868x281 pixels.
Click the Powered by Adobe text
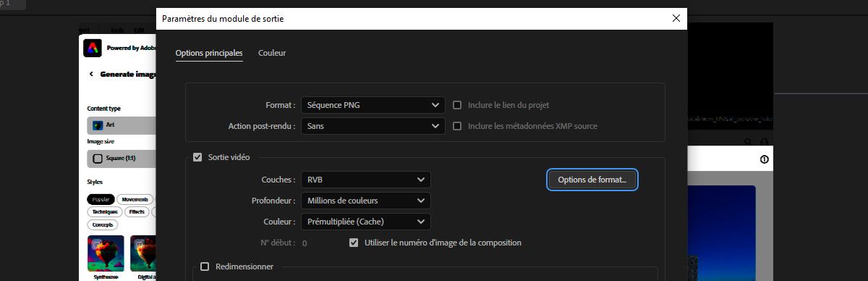pos(131,48)
